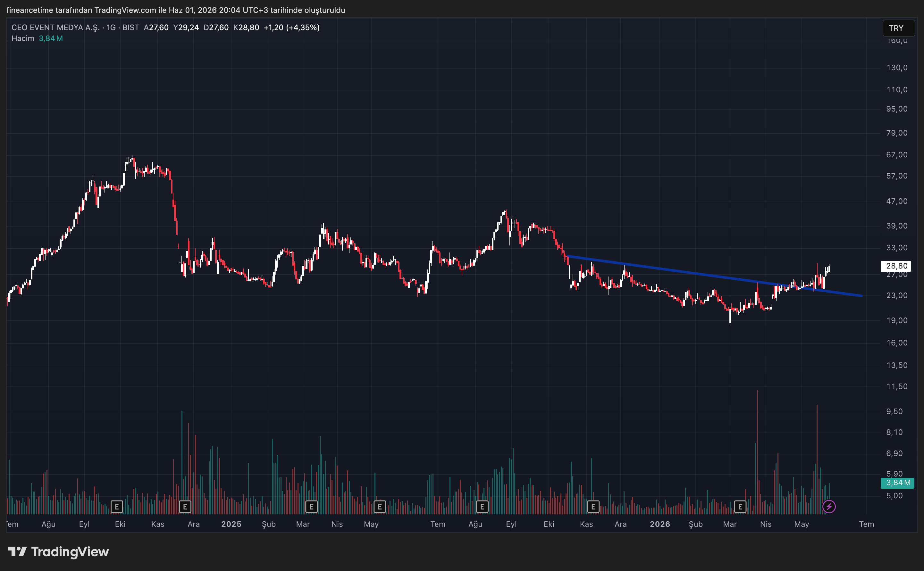Click the 5,00 price axis label

point(895,496)
